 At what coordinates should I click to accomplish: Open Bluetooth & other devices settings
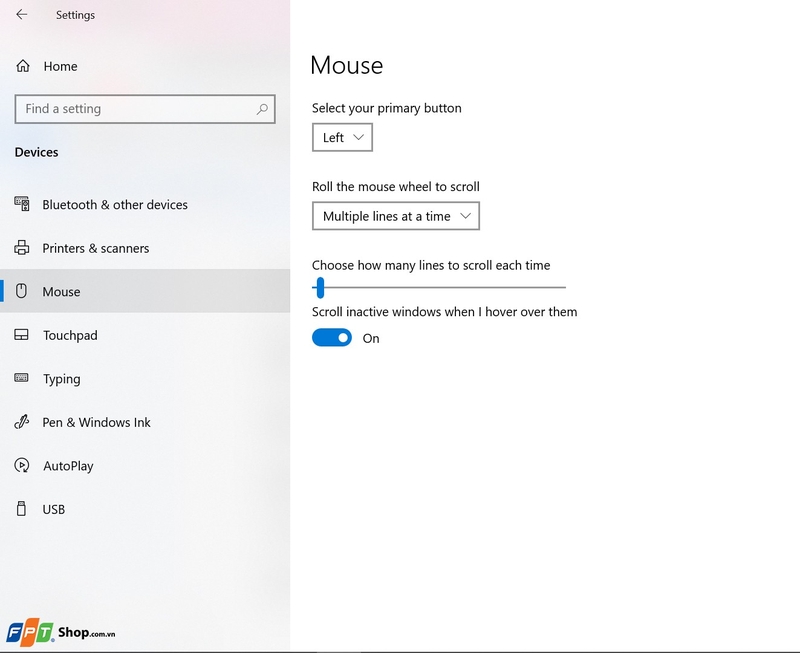[145, 204]
